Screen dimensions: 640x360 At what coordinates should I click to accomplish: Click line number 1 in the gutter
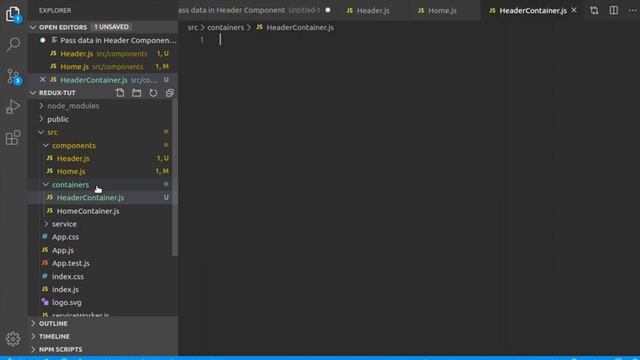coord(202,40)
